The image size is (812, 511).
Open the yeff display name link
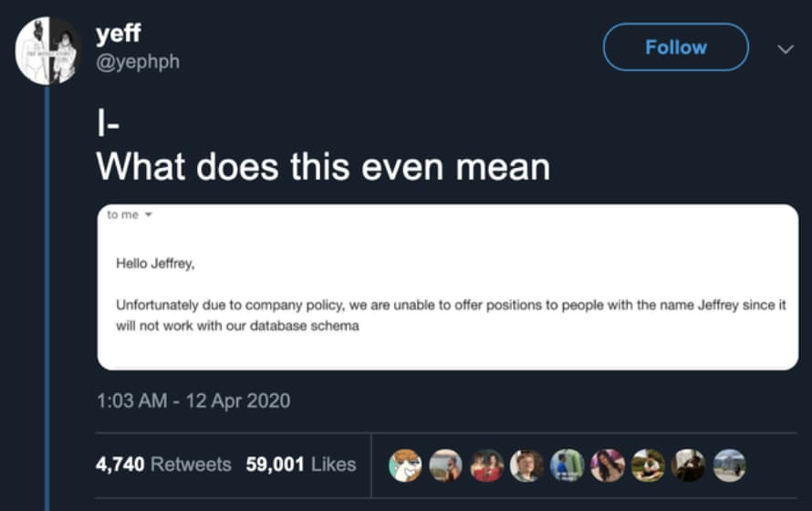(117, 36)
